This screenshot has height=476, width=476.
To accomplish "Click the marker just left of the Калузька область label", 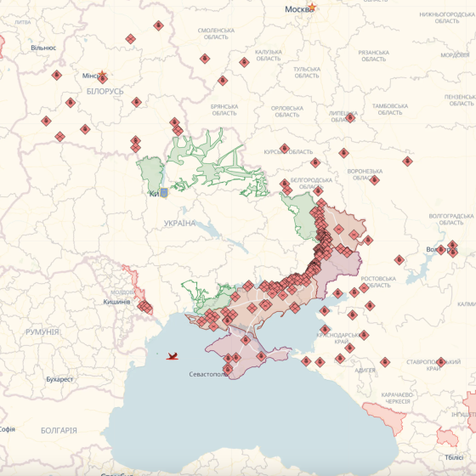I will 244,63.
